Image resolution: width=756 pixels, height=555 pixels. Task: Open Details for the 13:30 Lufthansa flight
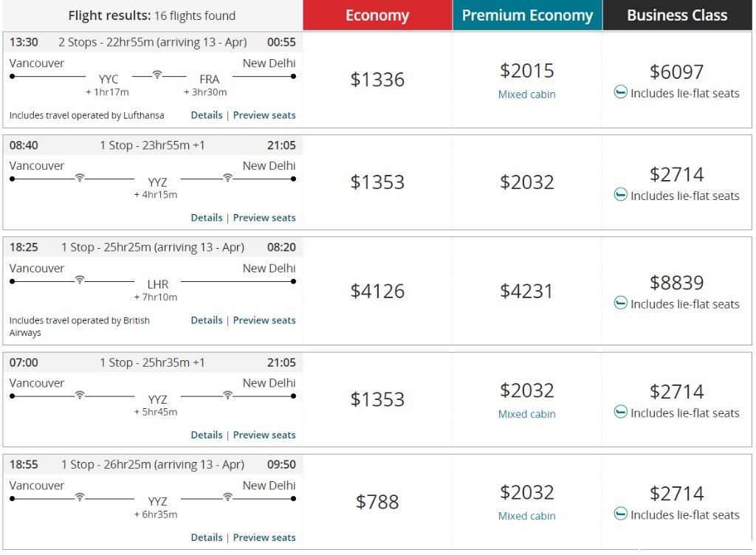(207, 115)
